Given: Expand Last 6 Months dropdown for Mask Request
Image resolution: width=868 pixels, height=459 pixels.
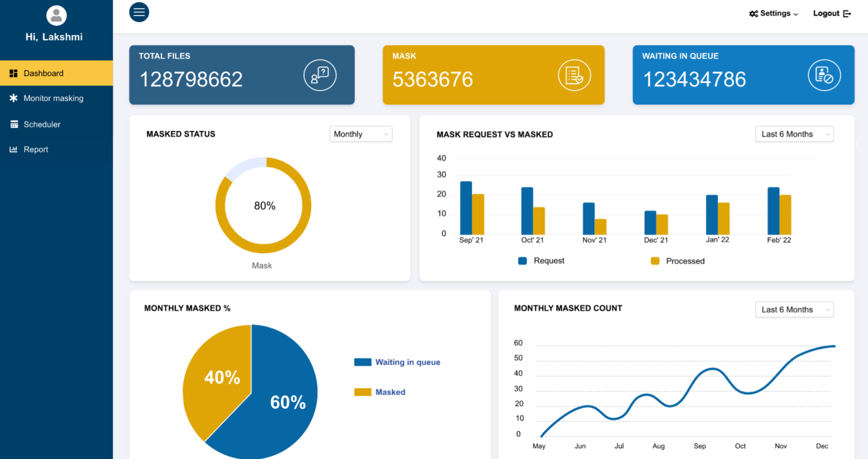Looking at the screenshot, I should [x=794, y=134].
